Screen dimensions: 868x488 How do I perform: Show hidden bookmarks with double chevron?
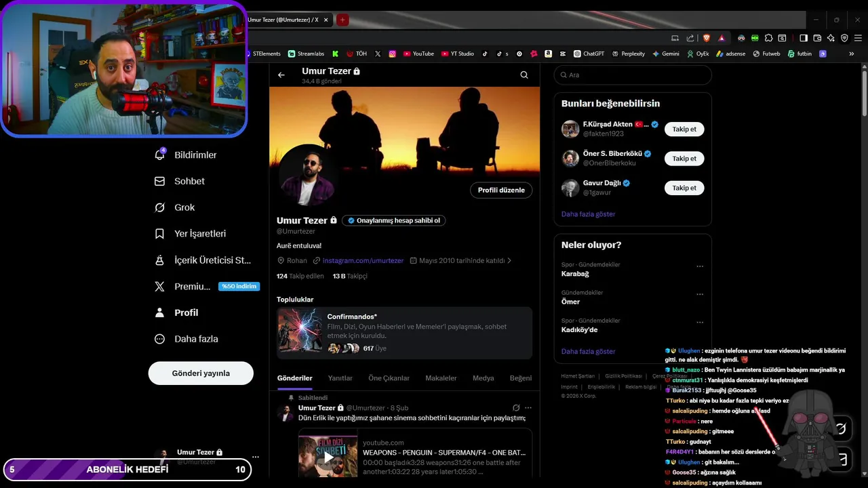[x=852, y=54]
